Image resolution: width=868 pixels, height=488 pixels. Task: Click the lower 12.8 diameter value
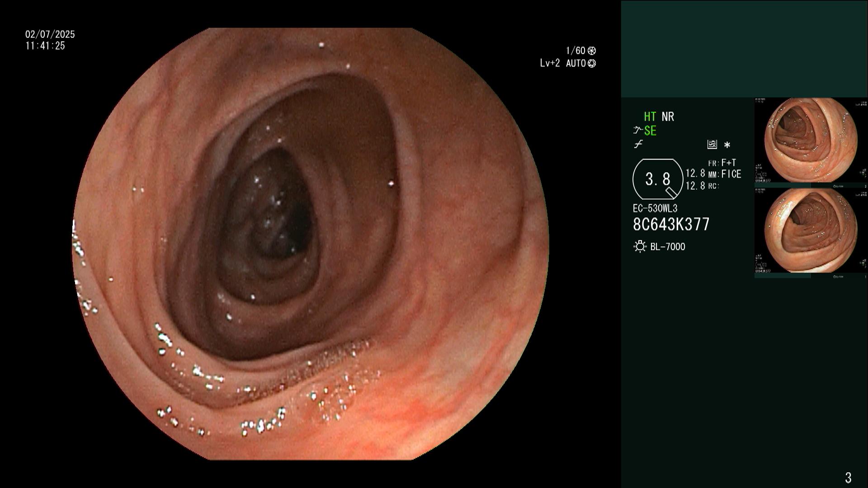coord(695,186)
